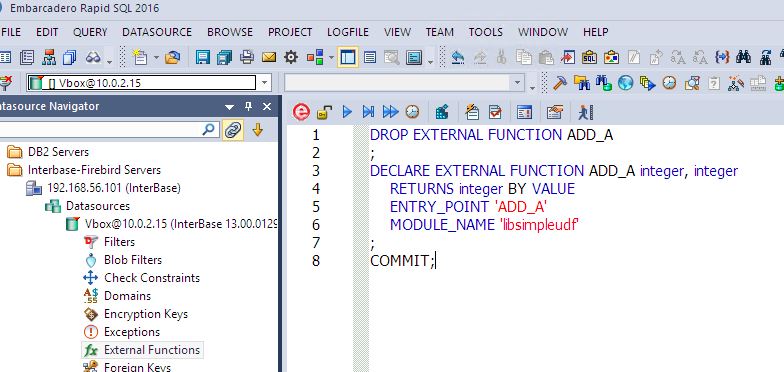Click the Step Execute icon

tap(368, 112)
